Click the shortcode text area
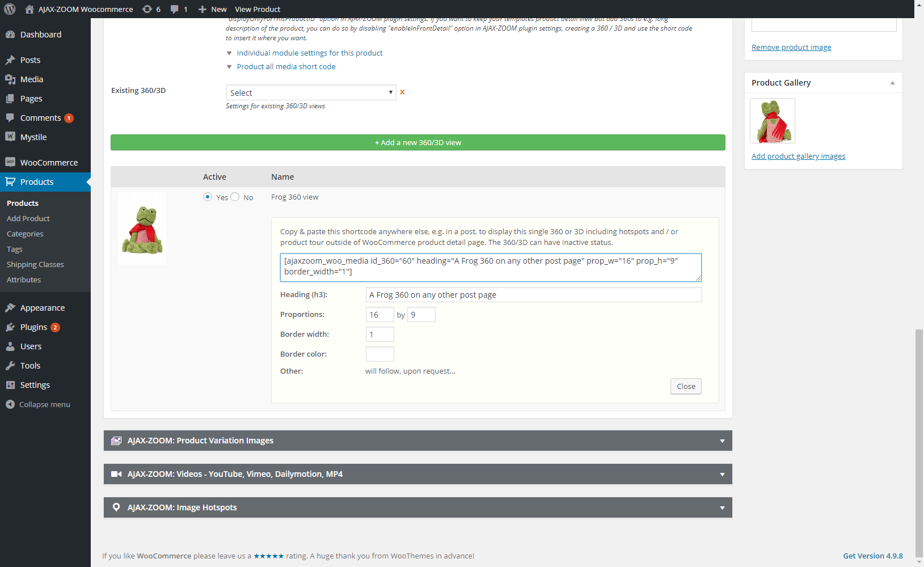Image resolution: width=924 pixels, height=567 pixels. tap(491, 267)
